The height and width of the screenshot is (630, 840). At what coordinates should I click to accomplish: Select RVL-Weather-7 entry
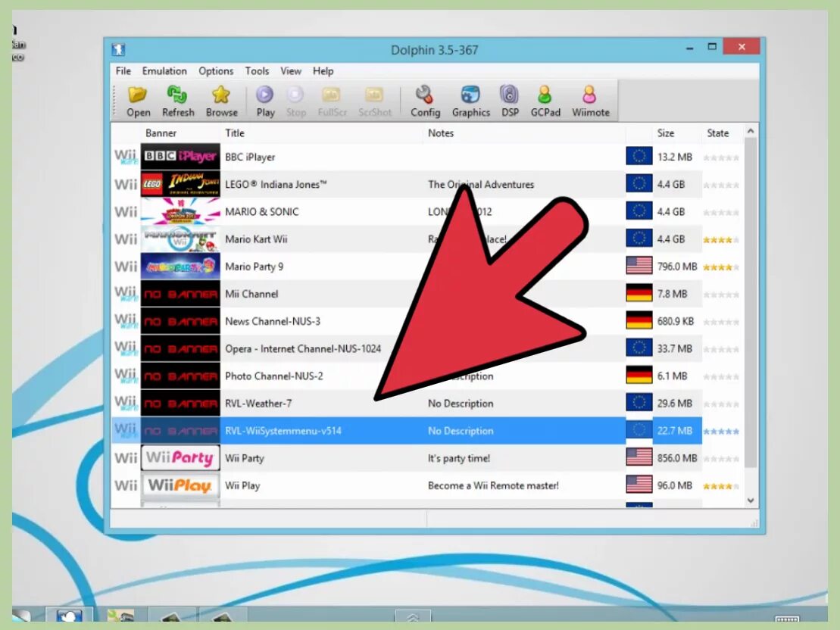259,404
